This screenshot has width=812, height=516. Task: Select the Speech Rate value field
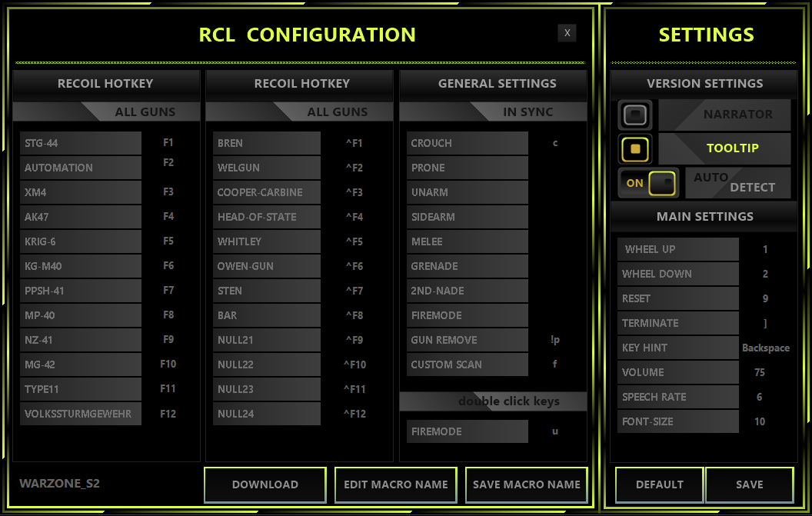point(760,397)
